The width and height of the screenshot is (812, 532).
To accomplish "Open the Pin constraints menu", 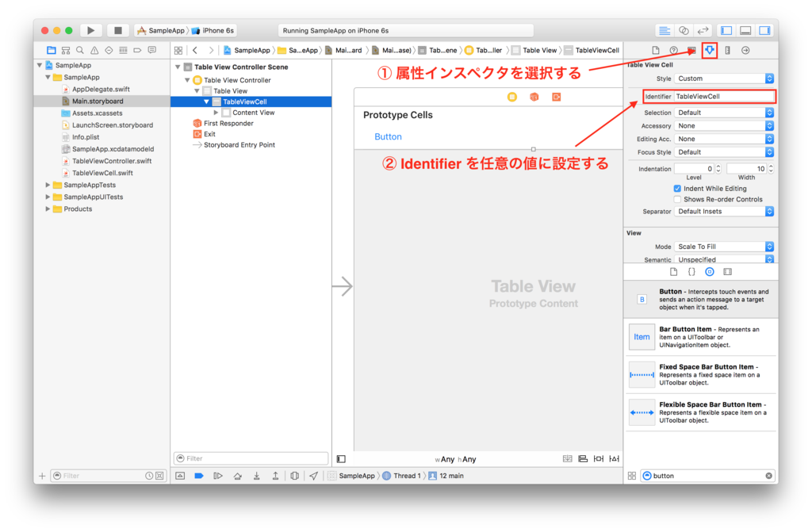I will pos(599,459).
